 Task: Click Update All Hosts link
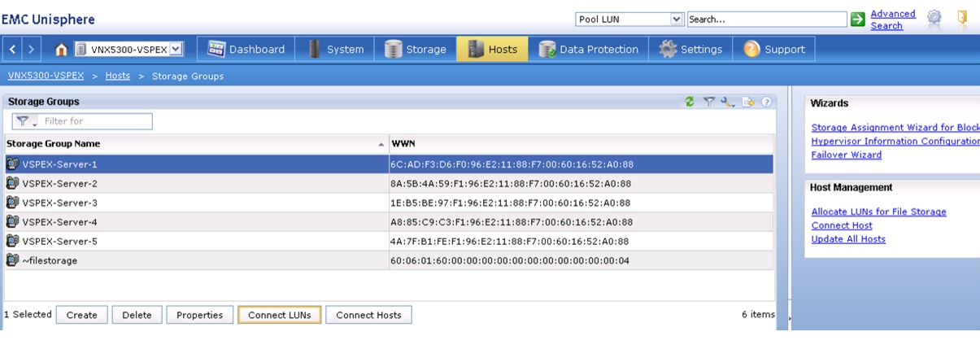[x=848, y=239]
